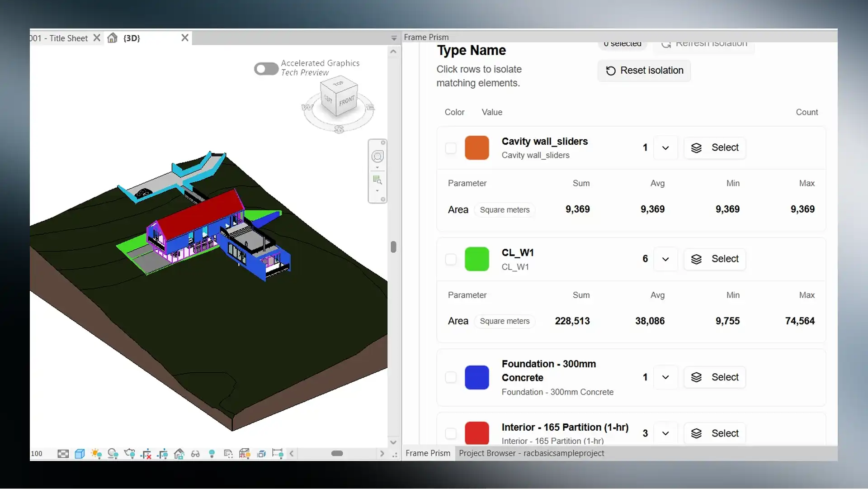This screenshot has height=489, width=868.
Task: Click the Reset isolation button
Action: click(x=644, y=71)
